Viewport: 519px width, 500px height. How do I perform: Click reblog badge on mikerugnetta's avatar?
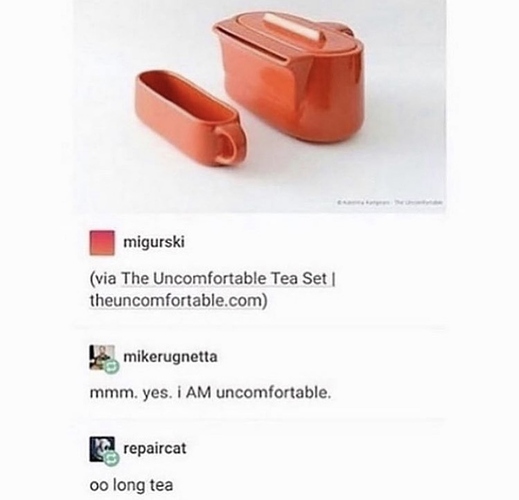click(x=112, y=367)
